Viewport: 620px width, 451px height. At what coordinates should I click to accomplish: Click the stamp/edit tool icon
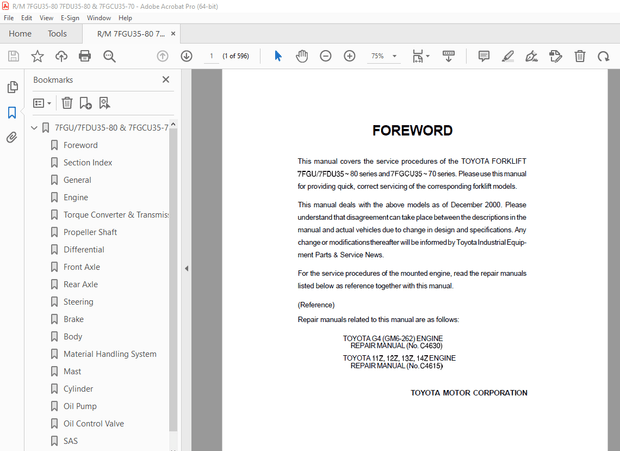556,56
